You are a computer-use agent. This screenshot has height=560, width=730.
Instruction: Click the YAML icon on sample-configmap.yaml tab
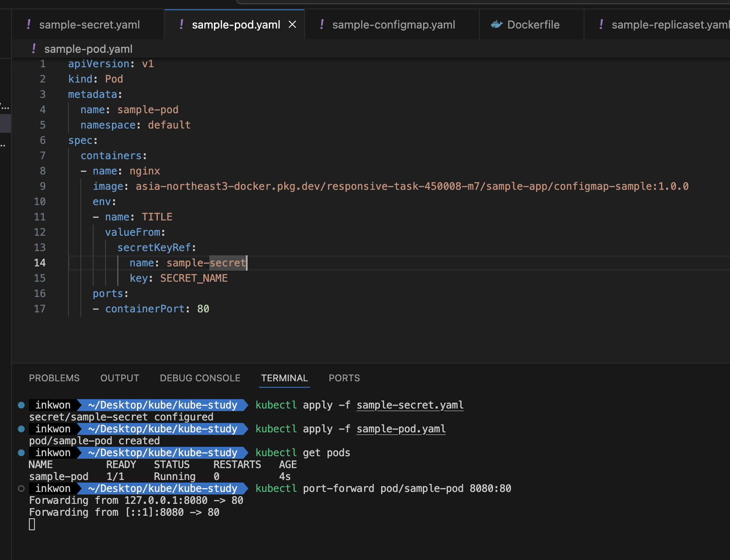pos(322,25)
